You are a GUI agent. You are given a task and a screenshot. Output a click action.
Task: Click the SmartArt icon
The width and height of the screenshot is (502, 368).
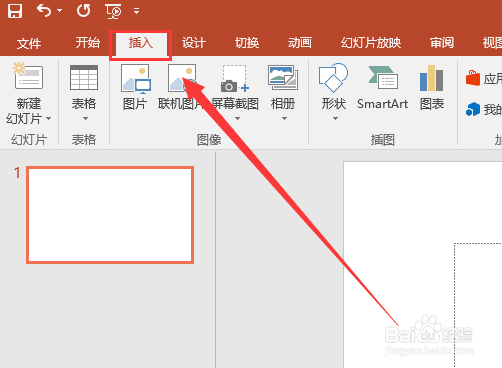click(383, 77)
